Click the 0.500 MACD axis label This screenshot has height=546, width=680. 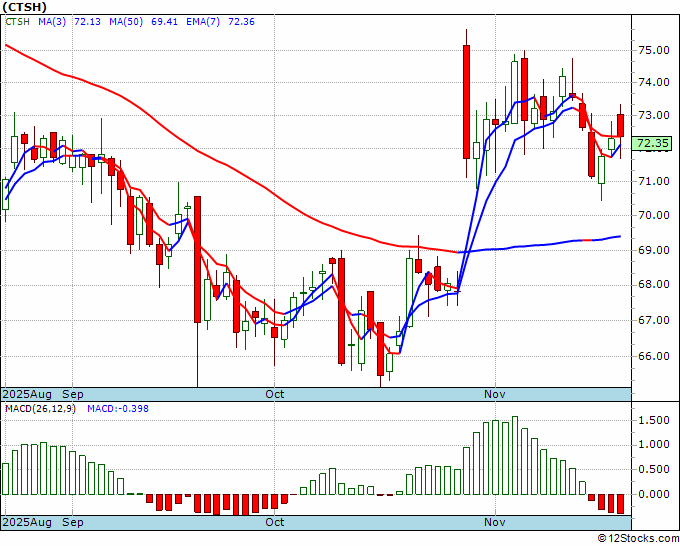coord(654,469)
